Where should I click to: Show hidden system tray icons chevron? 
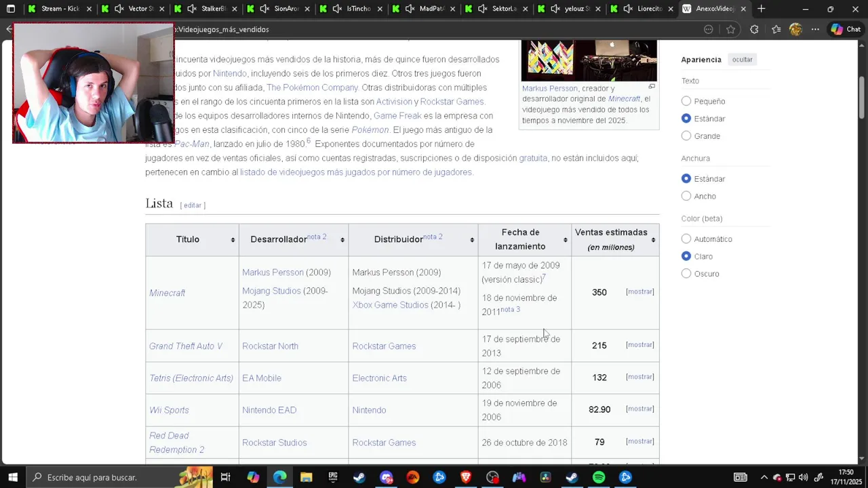tap(764, 477)
